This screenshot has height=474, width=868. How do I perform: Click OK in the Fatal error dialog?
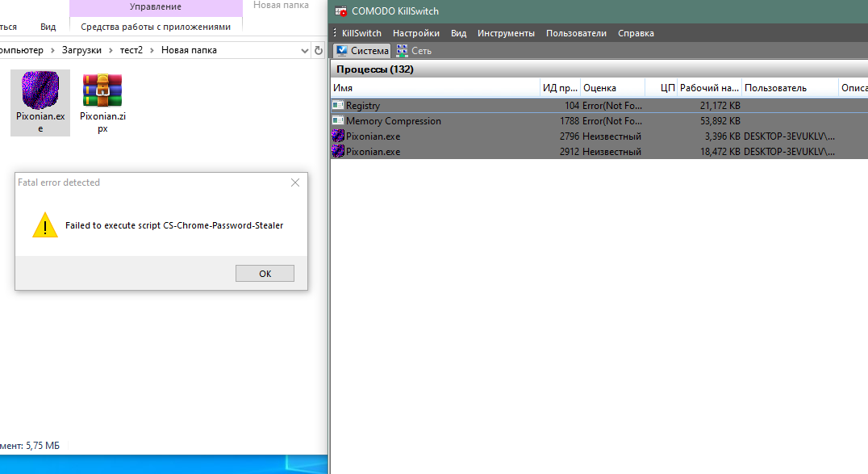(265, 273)
